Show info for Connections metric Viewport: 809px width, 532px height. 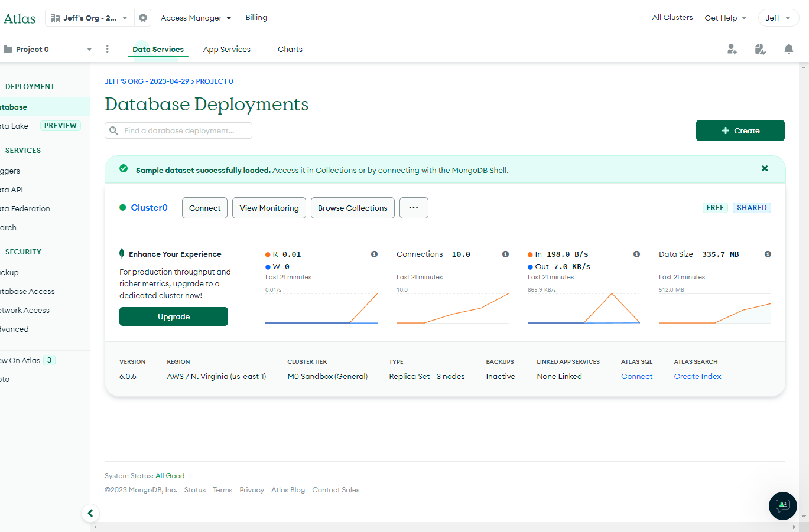505,254
